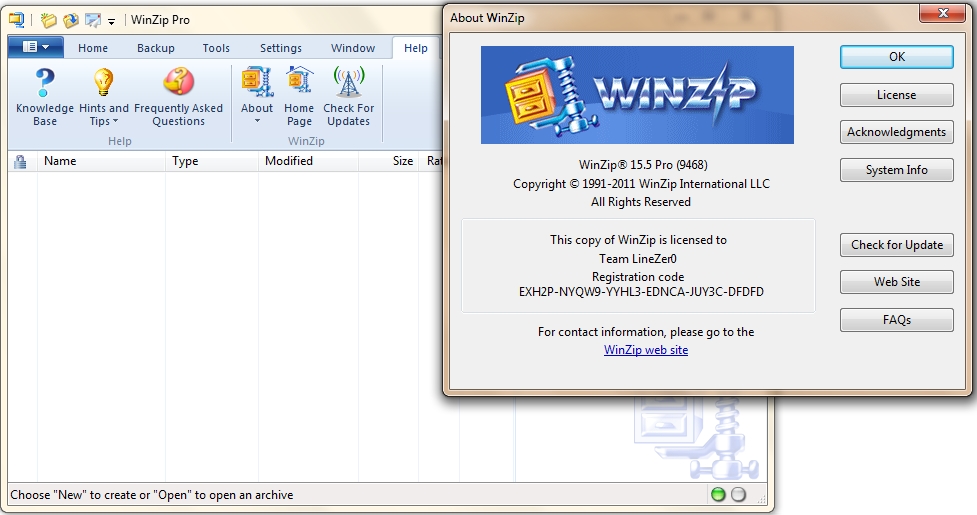Expand the About dropdown arrow
The image size is (977, 515).
pos(257,121)
